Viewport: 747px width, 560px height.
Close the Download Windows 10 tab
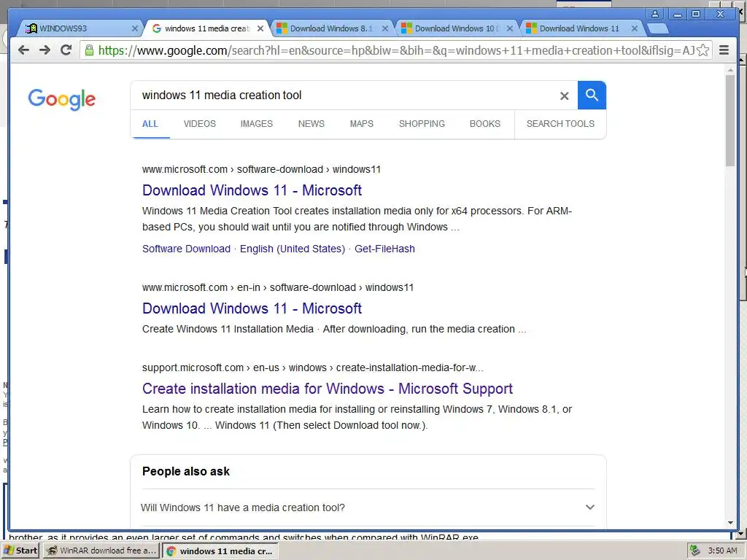point(510,28)
